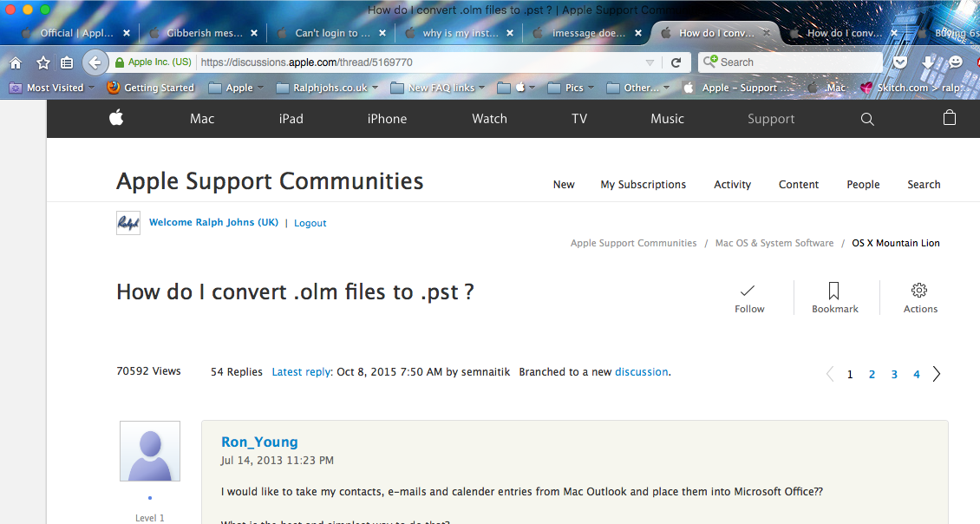Open the bookmarks list icon

pyautogui.click(x=67, y=62)
